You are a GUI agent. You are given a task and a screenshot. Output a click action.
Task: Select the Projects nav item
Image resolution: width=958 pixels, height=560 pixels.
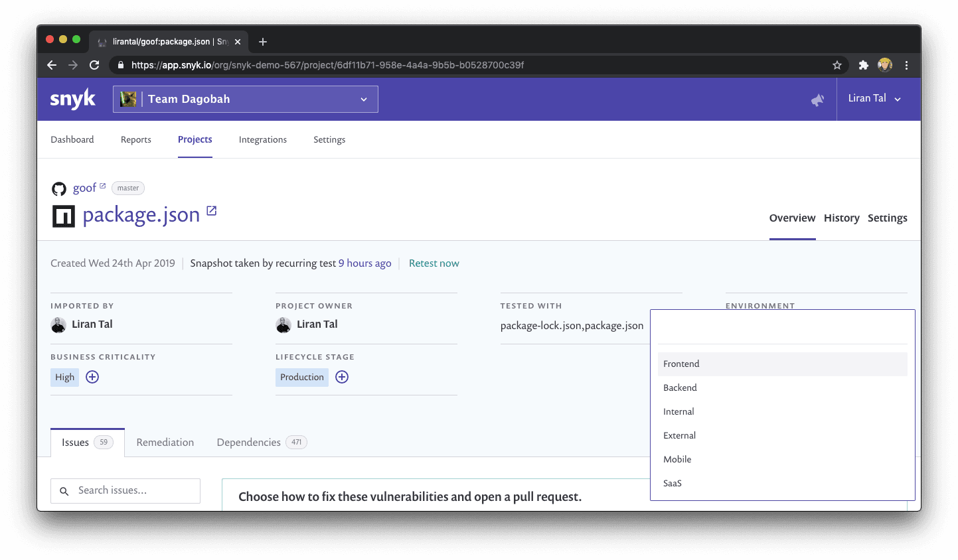(x=195, y=139)
